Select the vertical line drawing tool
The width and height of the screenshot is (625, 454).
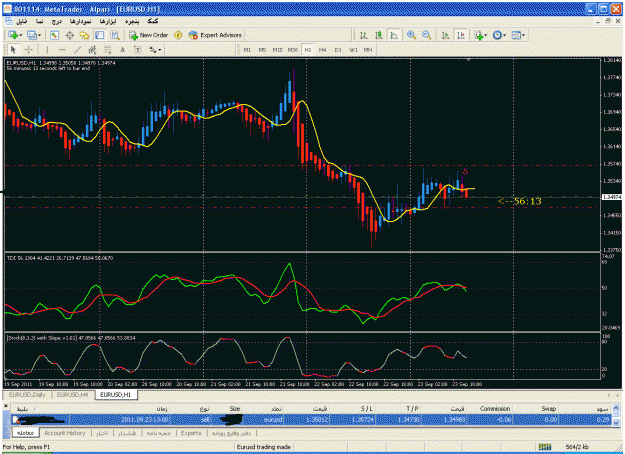pos(47,50)
